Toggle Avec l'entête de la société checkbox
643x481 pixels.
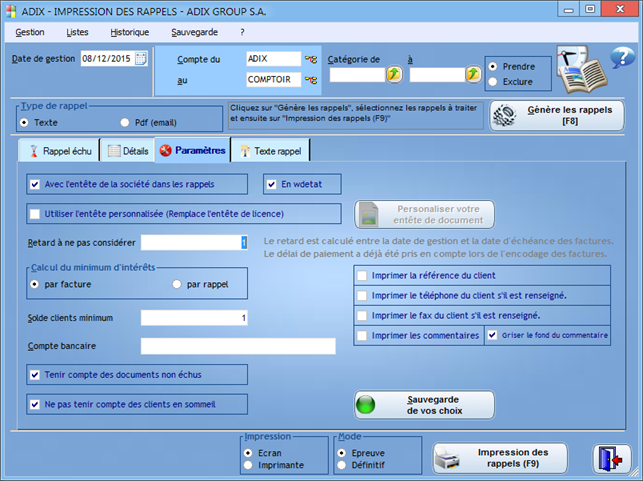[35, 185]
